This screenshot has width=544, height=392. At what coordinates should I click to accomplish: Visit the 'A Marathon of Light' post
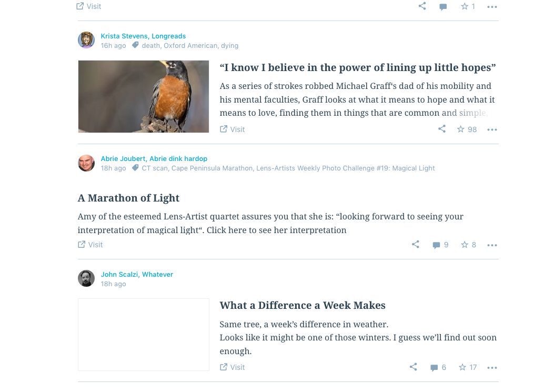(90, 244)
